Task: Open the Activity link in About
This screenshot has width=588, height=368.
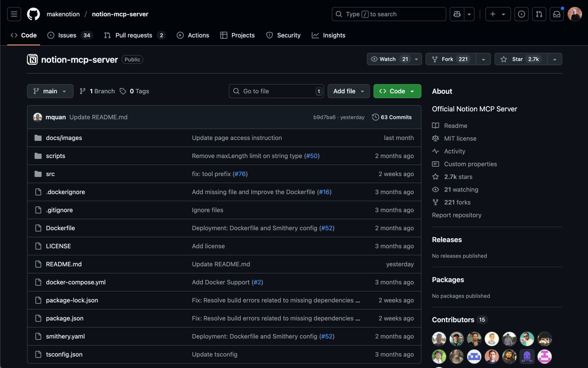Action: coord(449,151)
